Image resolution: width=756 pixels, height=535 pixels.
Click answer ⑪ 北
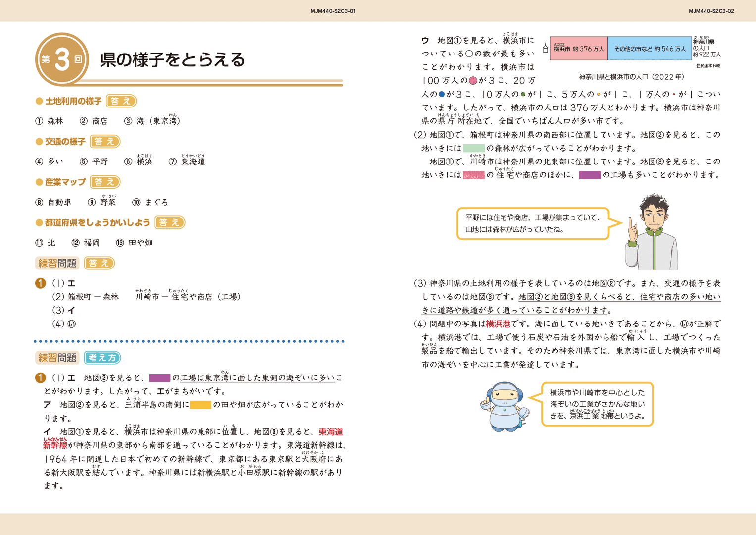(45, 243)
